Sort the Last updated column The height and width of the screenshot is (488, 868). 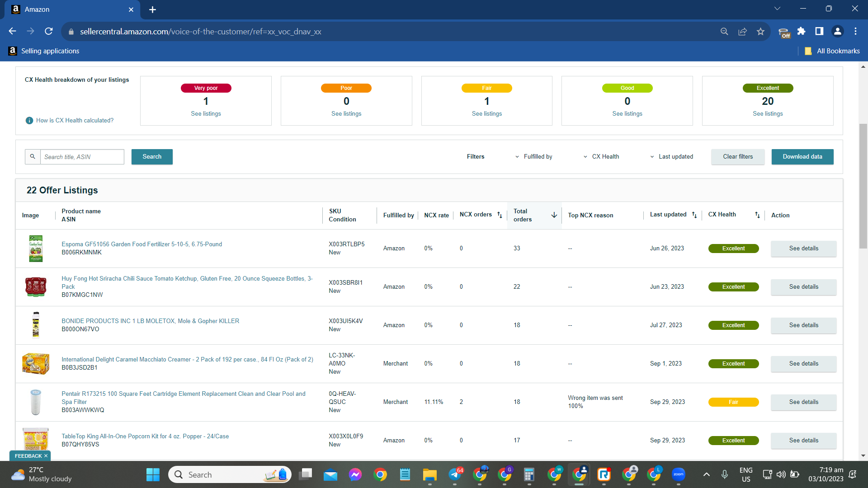(x=694, y=215)
